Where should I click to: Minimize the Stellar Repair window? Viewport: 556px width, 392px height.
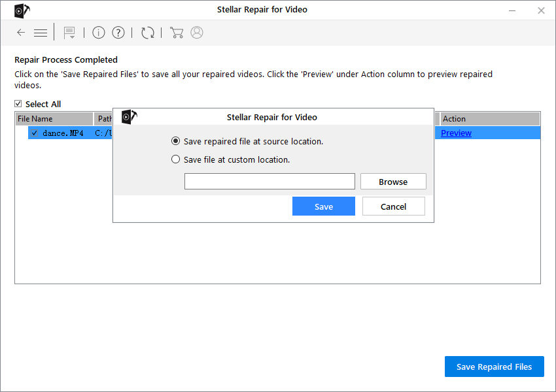[512, 10]
